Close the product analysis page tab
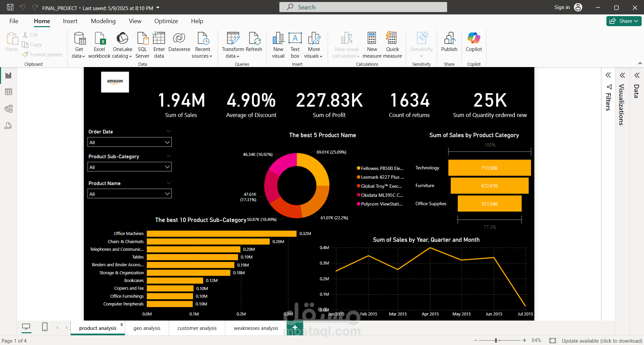This screenshot has height=345, width=644. (x=122, y=325)
